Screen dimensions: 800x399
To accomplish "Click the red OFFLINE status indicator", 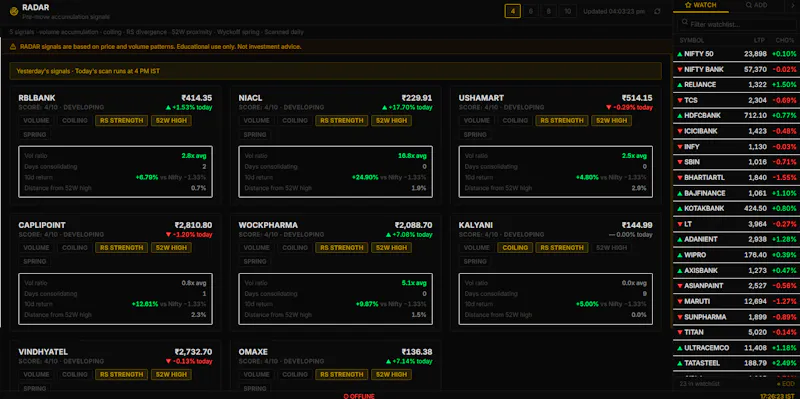I will tap(359, 396).
